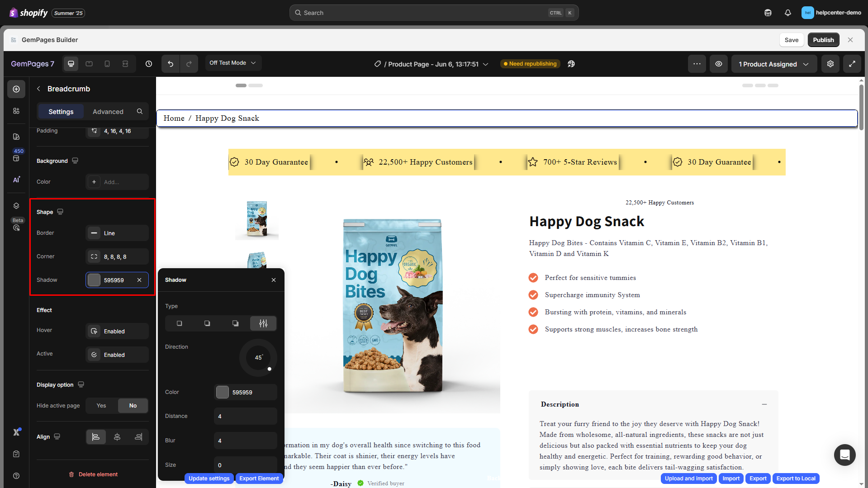Click the add element plus icon
The image size is (868, 488).
pos(16,89)
